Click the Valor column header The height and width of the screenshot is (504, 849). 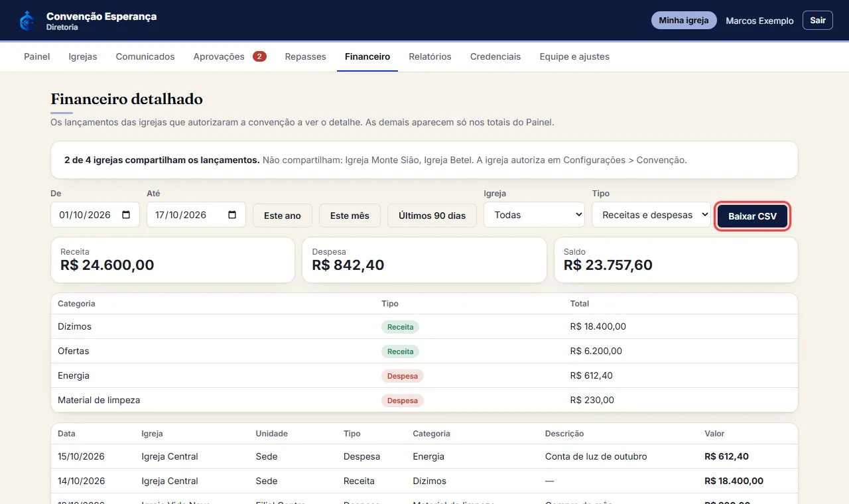[714, 434]
